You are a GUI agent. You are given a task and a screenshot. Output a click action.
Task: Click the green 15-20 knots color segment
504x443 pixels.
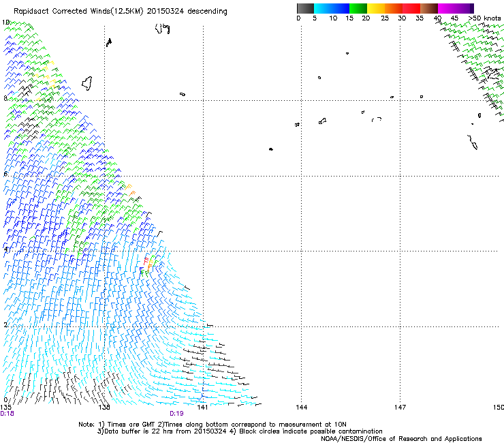click(358, 8)
